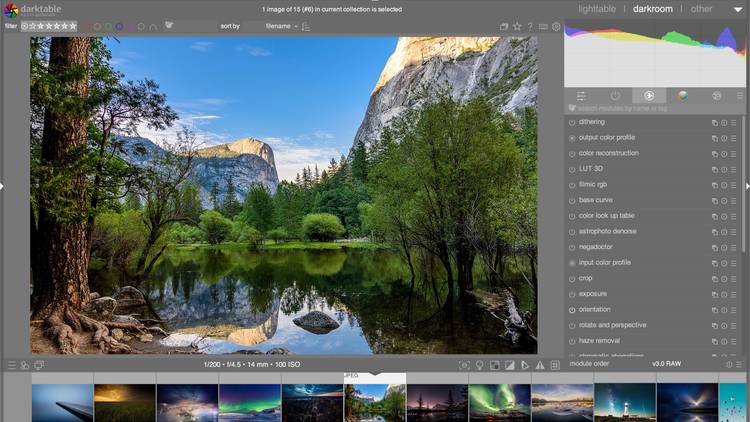This screenshot has width=750, height=422.
Task: Show active modules power icon tab
Action: [615, 96]
